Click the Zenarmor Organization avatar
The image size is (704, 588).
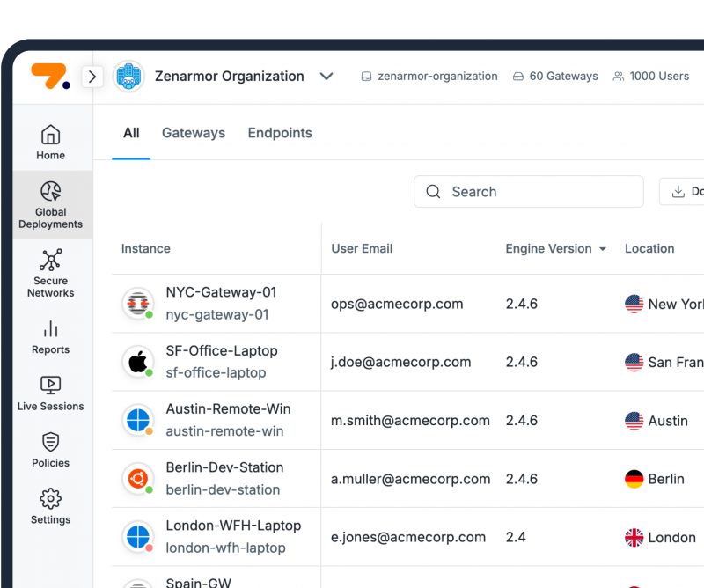click(128, 77)
